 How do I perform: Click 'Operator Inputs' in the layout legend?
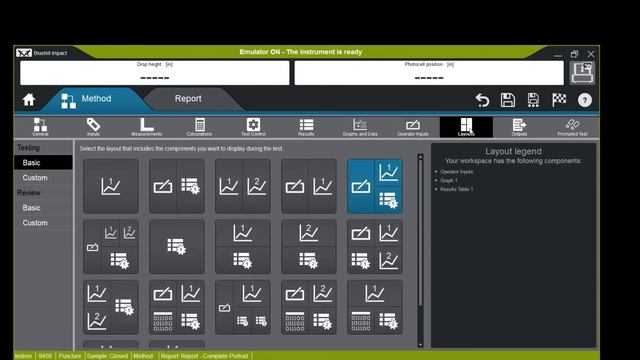click(456, 172)
